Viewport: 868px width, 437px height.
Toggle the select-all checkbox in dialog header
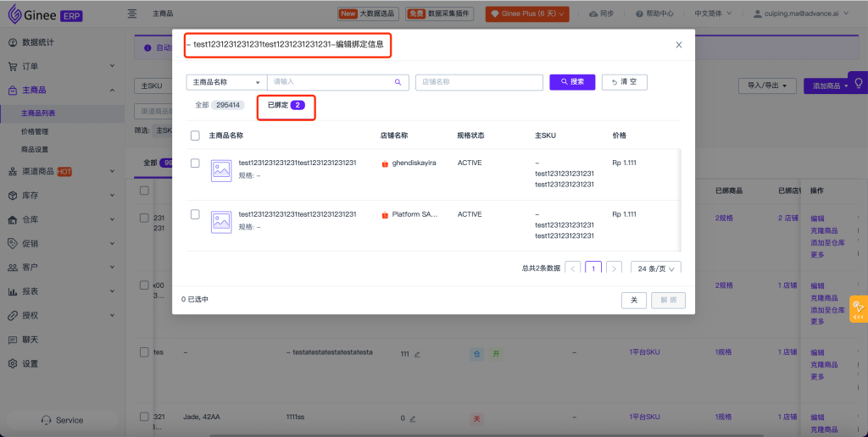(196, 136)
